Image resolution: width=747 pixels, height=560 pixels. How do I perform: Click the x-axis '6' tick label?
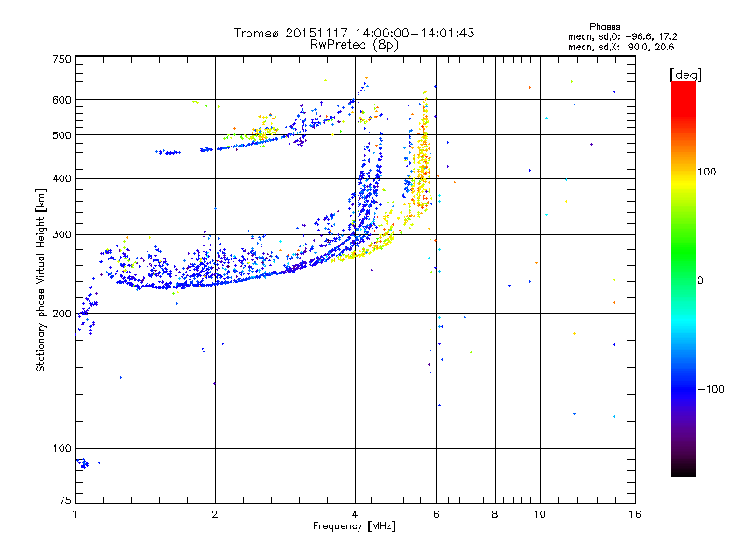436,514
